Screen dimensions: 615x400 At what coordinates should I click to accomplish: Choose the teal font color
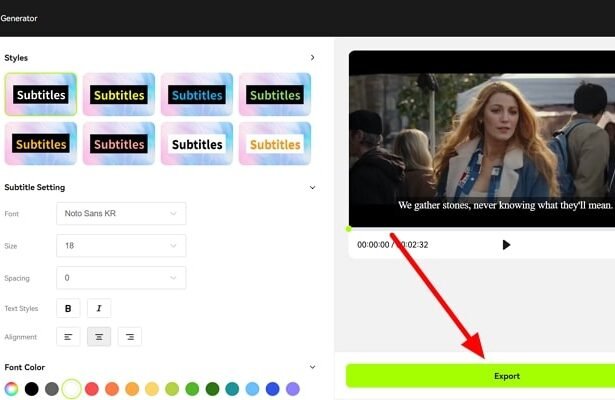click(233, 389)
